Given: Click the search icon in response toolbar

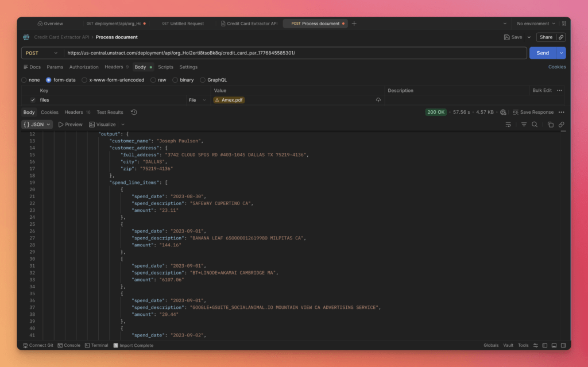Looking at the screenshot, I should point(535,125).
